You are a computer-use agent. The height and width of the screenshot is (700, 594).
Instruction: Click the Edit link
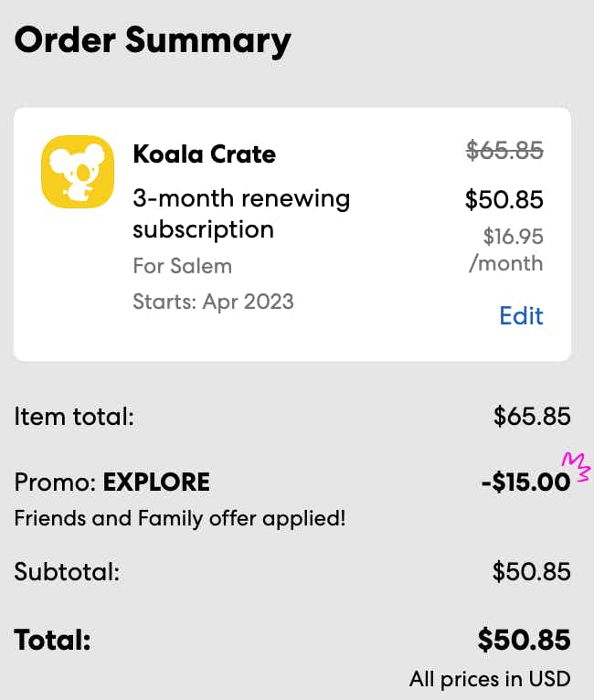click(521, 316)
